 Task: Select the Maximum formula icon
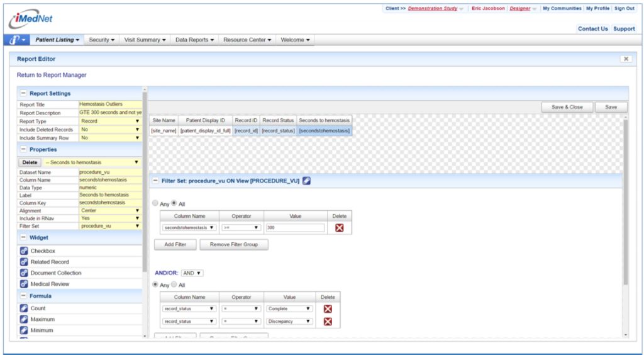[24, 319]
